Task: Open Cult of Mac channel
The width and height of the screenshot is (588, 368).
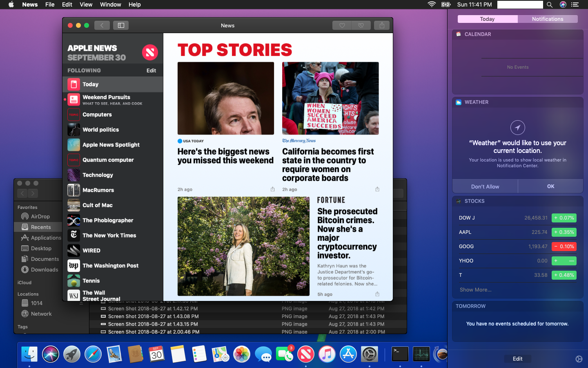Action: click(x=113, y=205)
